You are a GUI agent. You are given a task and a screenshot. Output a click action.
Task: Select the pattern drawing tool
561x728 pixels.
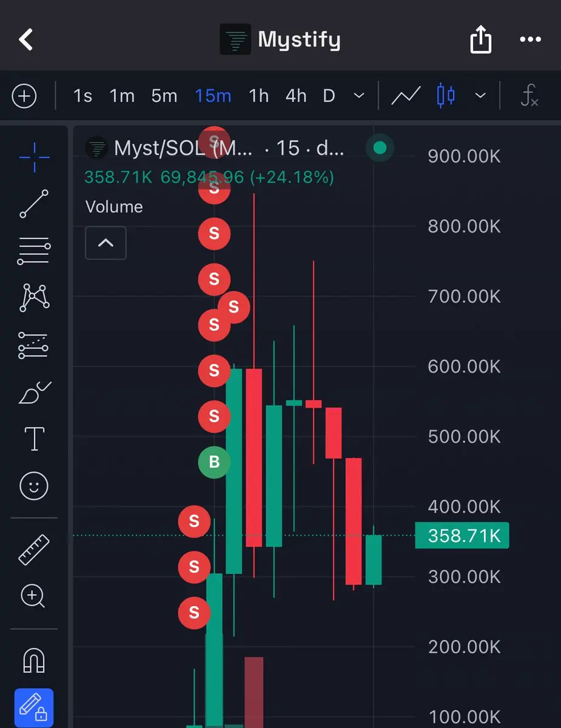point(35,297)
